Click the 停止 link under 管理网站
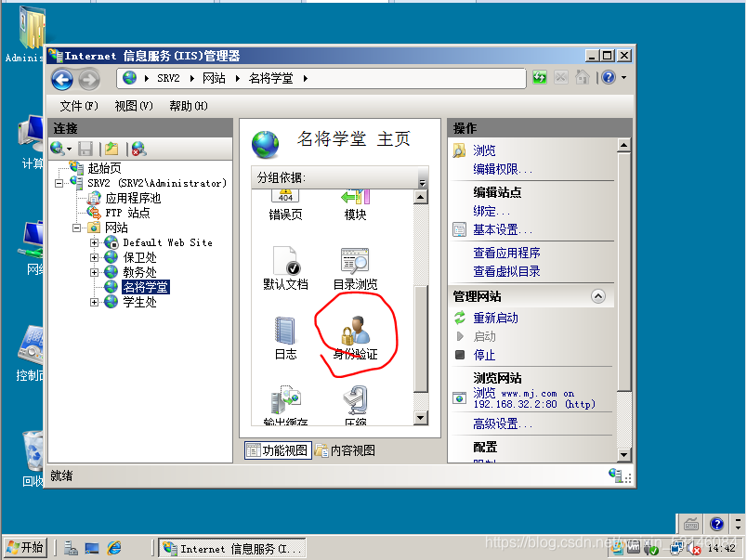The image size is (747, 560). pyautogui.click(x=484, y=355)
